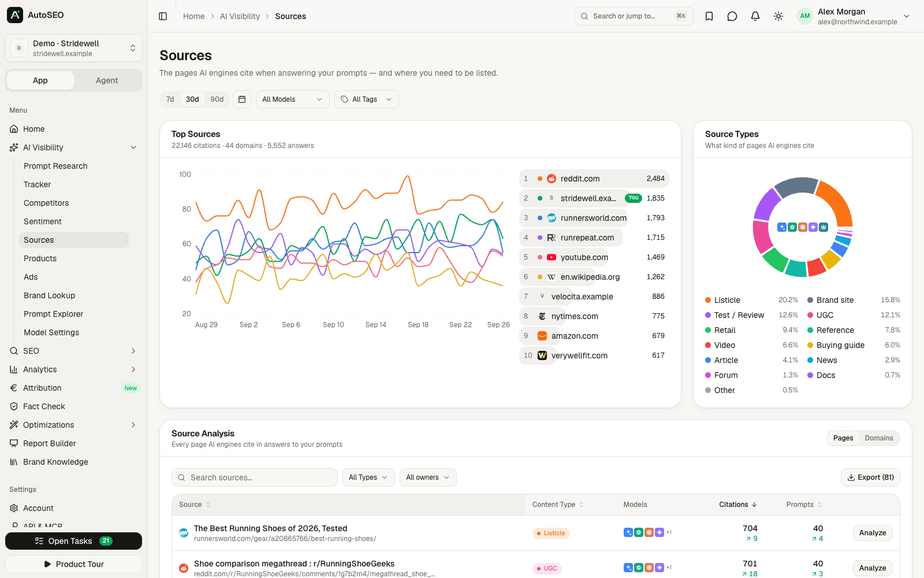Click the Account gear icon
The height and width of the screenshot is (578, 924).
click(14, 508)
